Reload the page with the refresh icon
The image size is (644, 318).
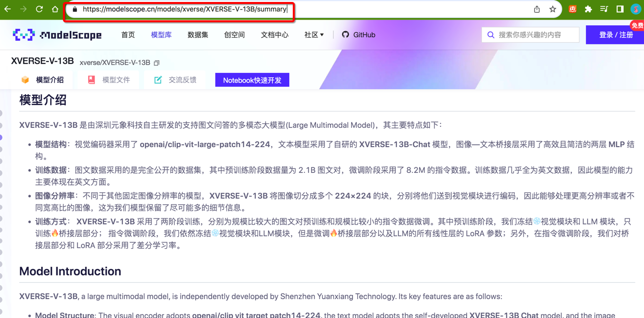tap(39, 9)
